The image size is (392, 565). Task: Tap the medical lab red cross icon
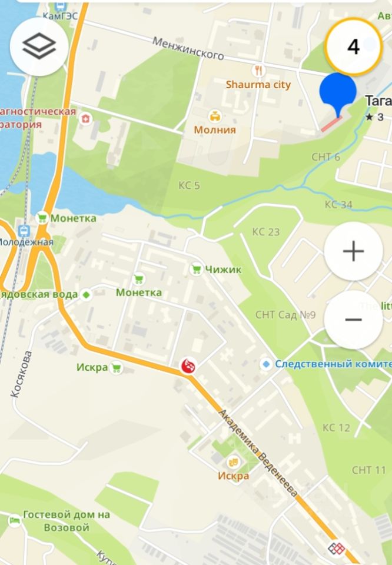click(85, 118)
